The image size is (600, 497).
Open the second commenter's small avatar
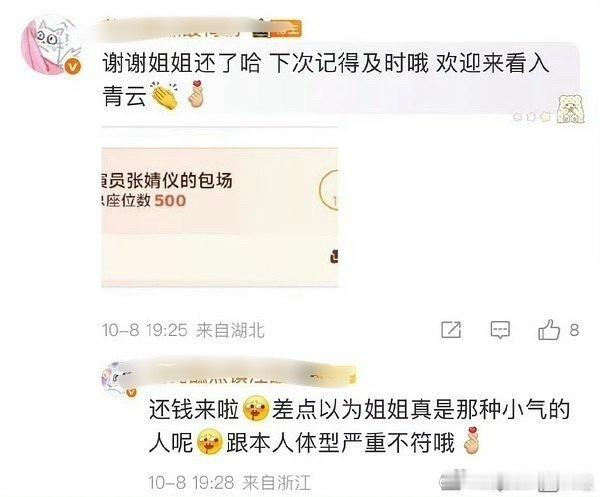[119, 379]
